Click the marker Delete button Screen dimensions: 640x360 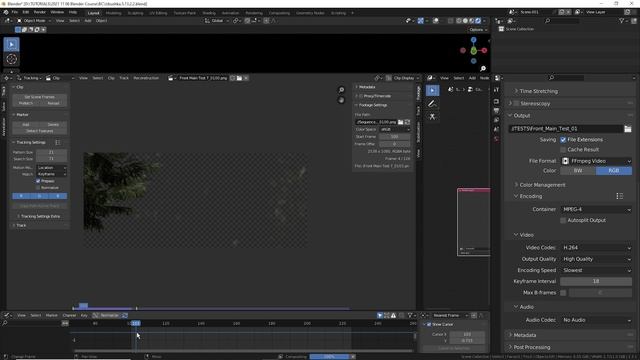click(x=53, y=124)
